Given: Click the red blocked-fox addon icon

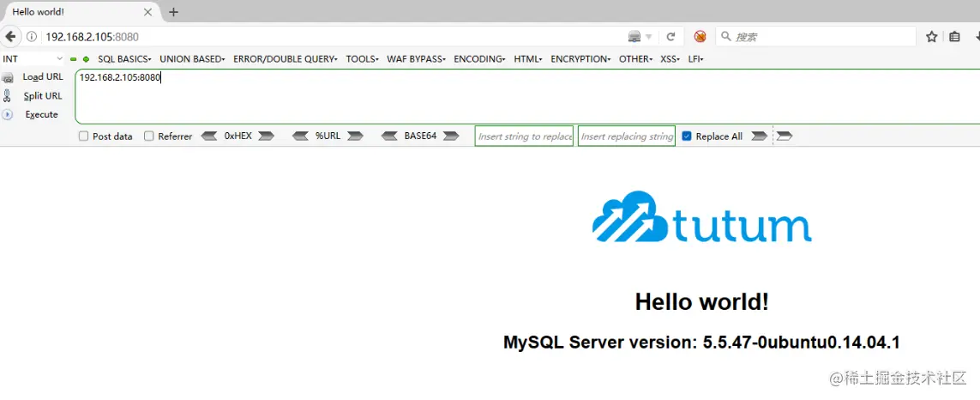Looking at the screenshot, I should coord(700,37).
